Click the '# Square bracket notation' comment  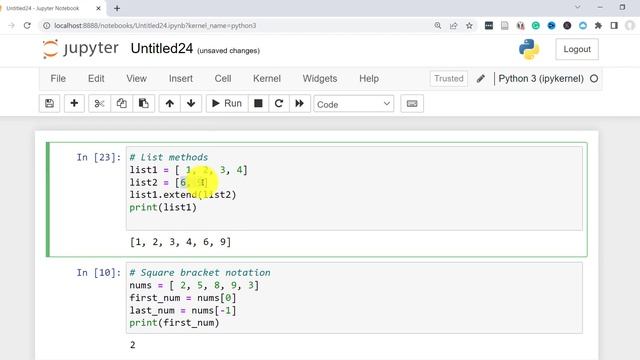point(200,272)
